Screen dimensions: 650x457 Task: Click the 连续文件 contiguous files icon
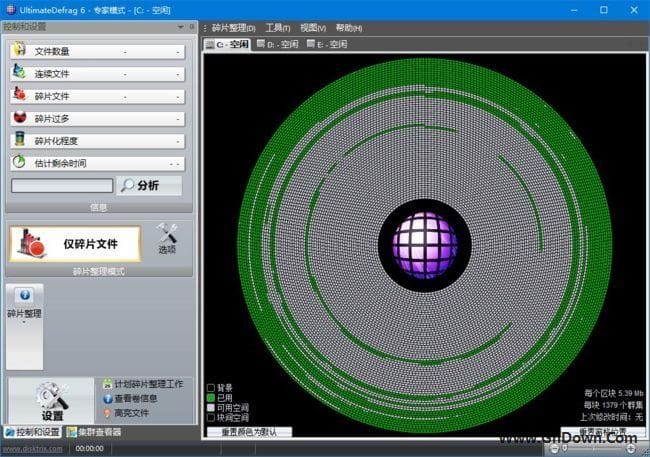(x=19, y=72)
